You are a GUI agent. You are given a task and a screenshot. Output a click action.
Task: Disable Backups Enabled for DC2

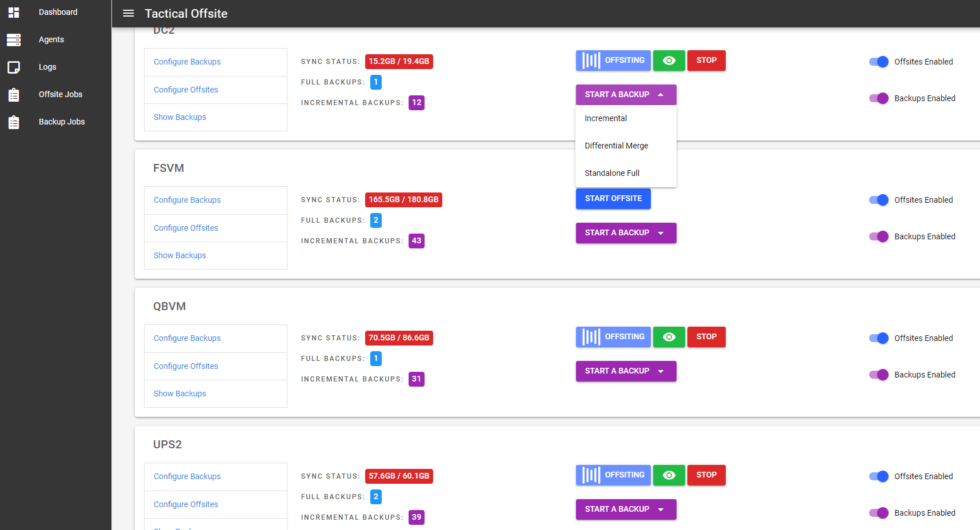(x=879, y=98)
